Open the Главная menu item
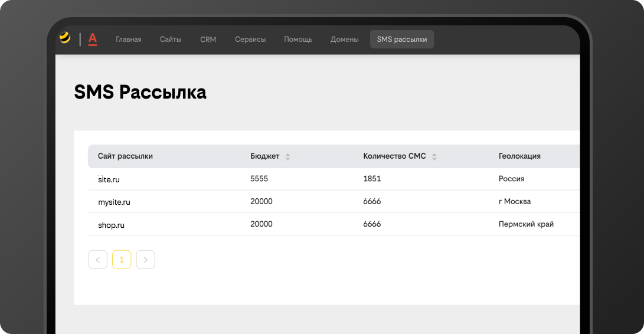This screenshot has width=644, height=334. 129,40
